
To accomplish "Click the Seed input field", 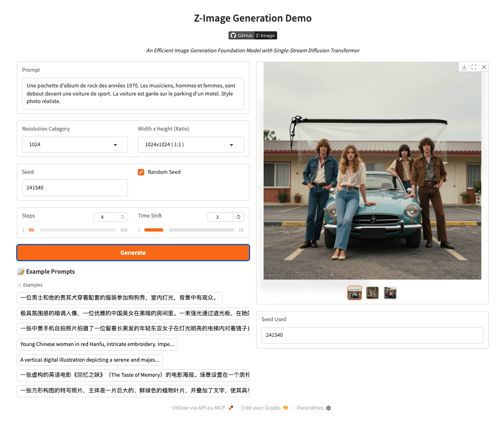I will (x=75, y=188).
